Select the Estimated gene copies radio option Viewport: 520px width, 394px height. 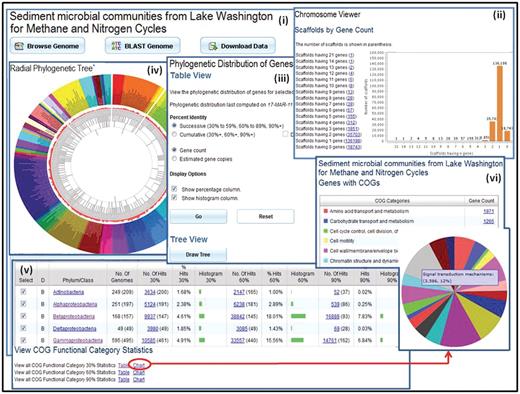174,159
